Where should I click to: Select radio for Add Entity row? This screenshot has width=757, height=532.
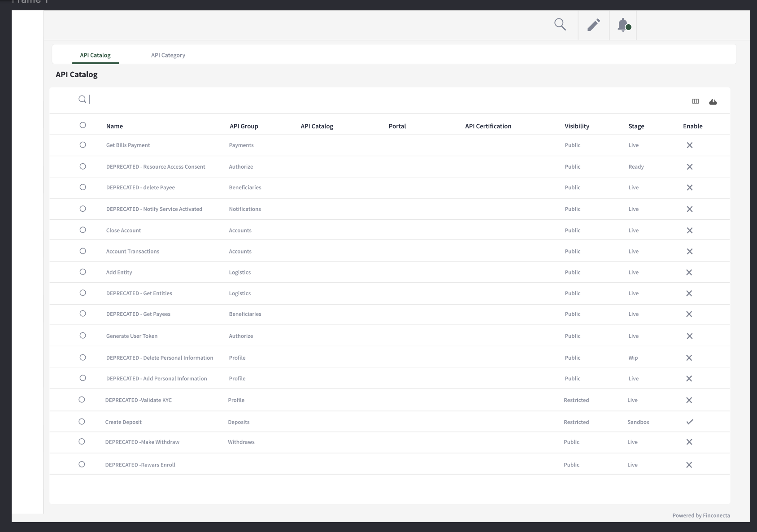coord(83,272)
